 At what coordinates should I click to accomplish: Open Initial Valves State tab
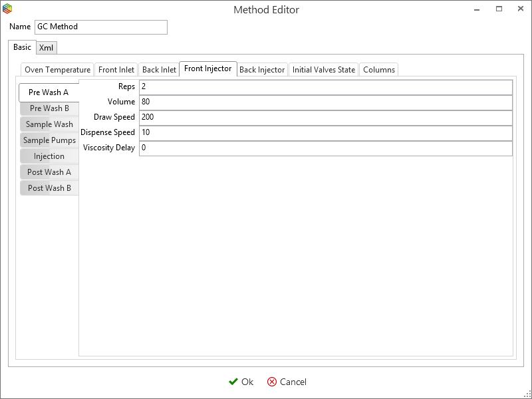pos(324,70)
